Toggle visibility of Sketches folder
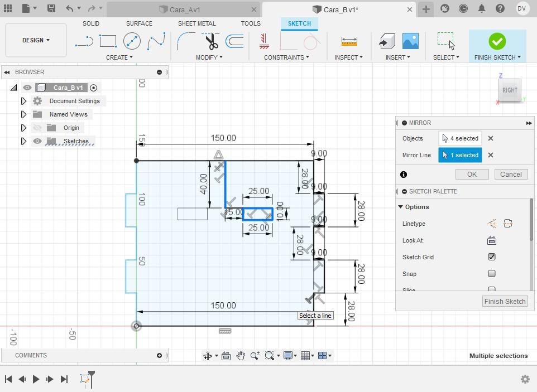Viewport: 537px width, 392px height. (x=37, y=141)
